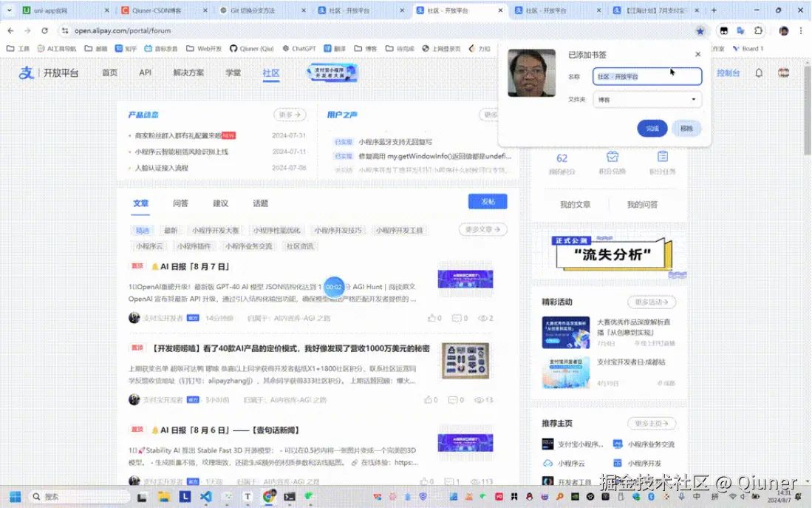Click the blue 发帖 post button

tap(488, 202)
